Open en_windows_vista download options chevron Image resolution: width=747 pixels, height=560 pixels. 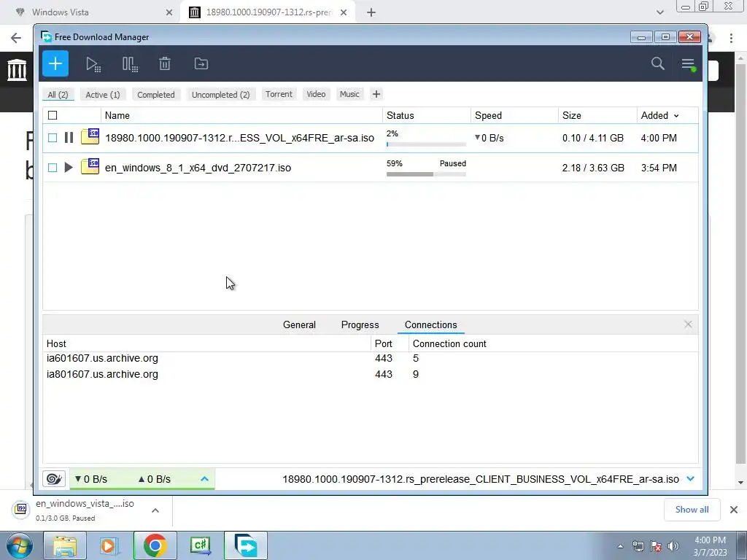point(155,510)
